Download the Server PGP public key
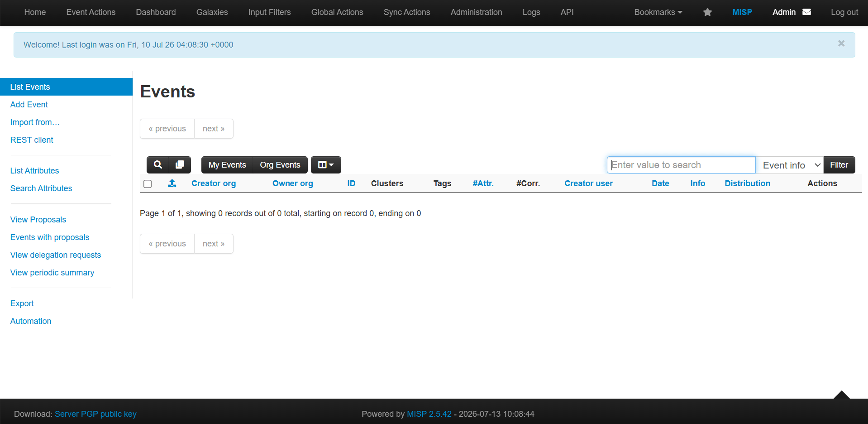 pyautogui.click(x=95, y=414)
